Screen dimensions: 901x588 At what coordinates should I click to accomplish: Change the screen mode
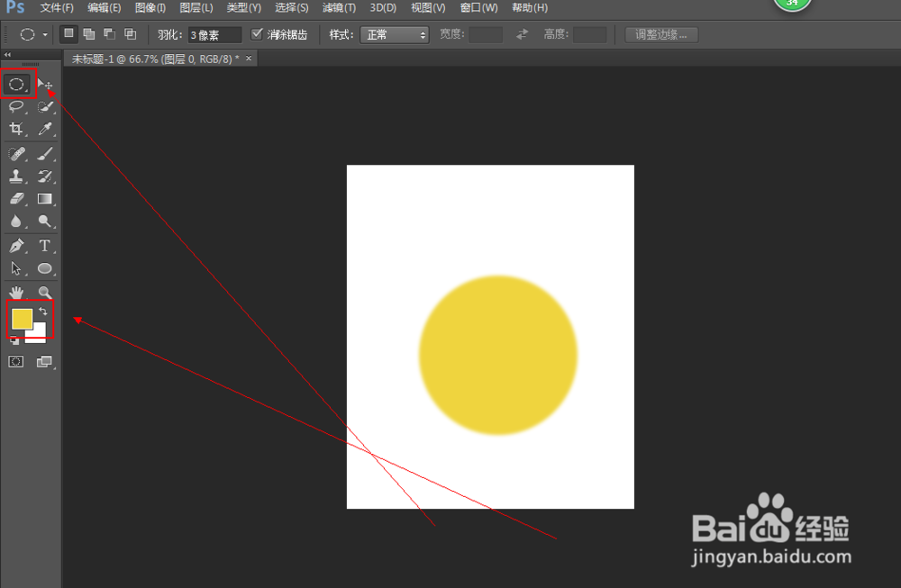44,362
